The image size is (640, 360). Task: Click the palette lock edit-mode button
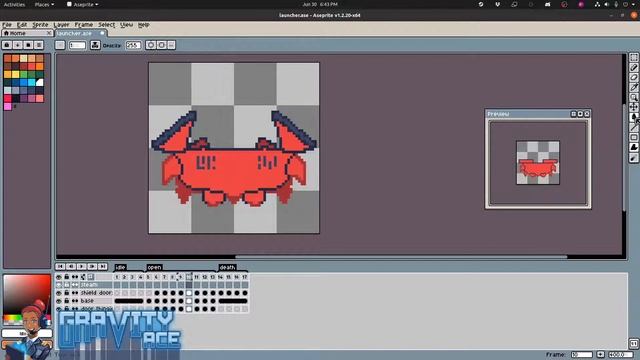tap(7, 45)
